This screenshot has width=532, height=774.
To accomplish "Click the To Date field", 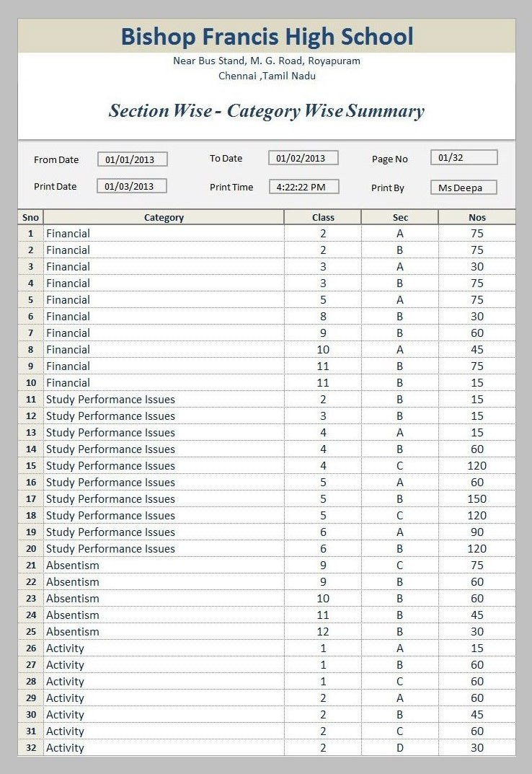I will pyautogui.click(x=303, y=158).
